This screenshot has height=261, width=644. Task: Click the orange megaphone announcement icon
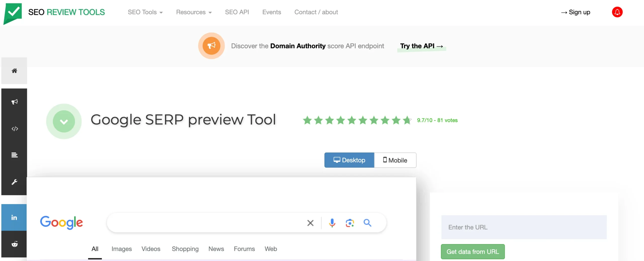pos(211,46)
